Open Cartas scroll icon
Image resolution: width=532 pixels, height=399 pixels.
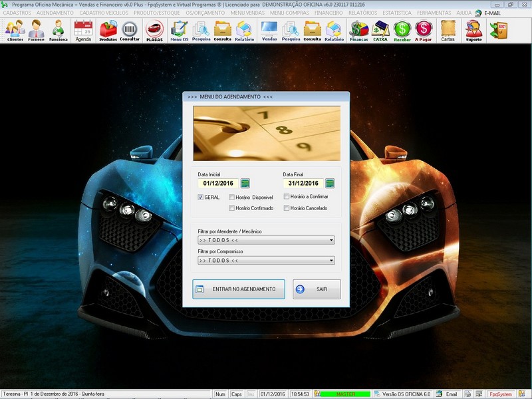[x=448, y=31]
